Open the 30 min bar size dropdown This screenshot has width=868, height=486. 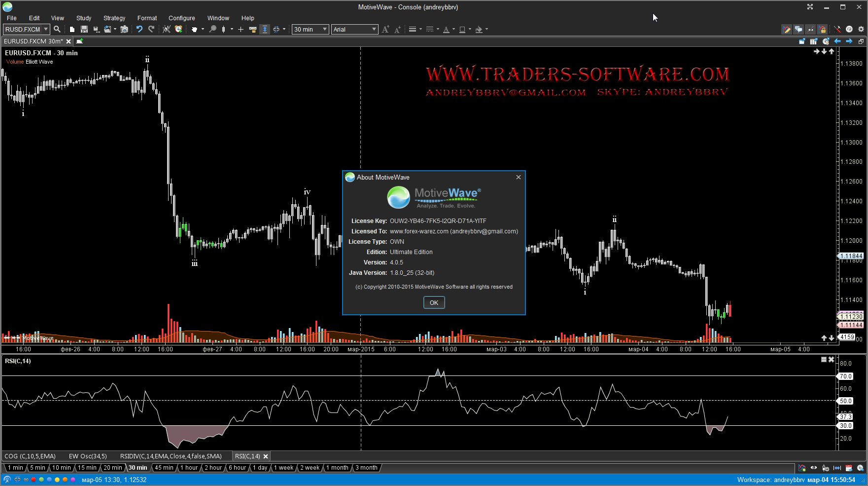[x=324, y=29]
